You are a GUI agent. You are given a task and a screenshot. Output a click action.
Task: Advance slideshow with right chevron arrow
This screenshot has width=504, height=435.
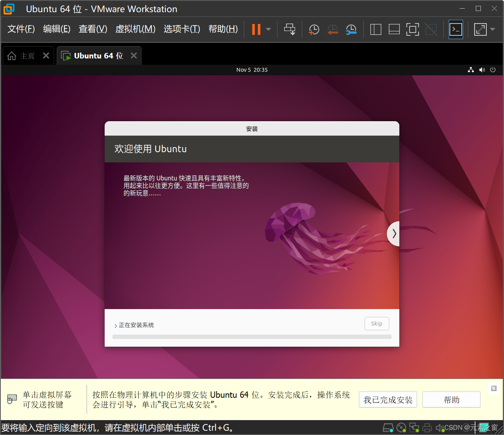coord(393,234)
